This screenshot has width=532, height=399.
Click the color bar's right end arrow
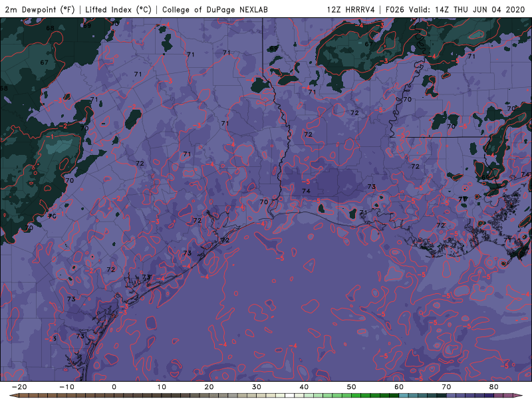[518, 396]
